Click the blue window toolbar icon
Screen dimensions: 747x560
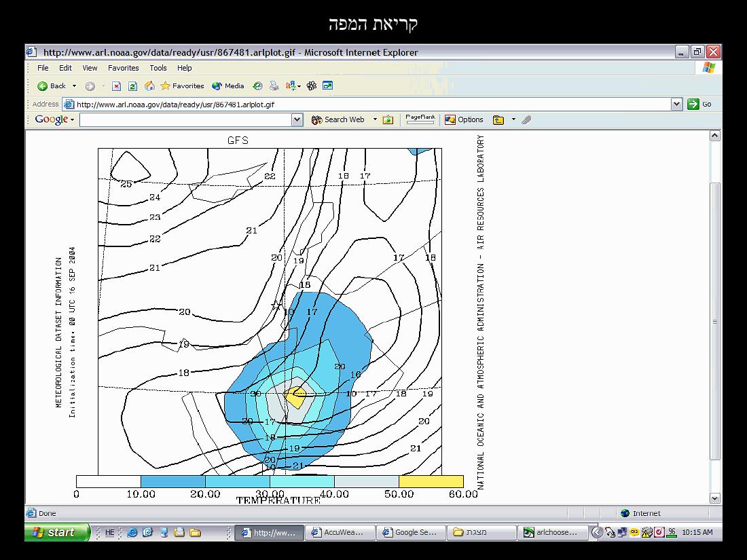[x=328, y=86]
